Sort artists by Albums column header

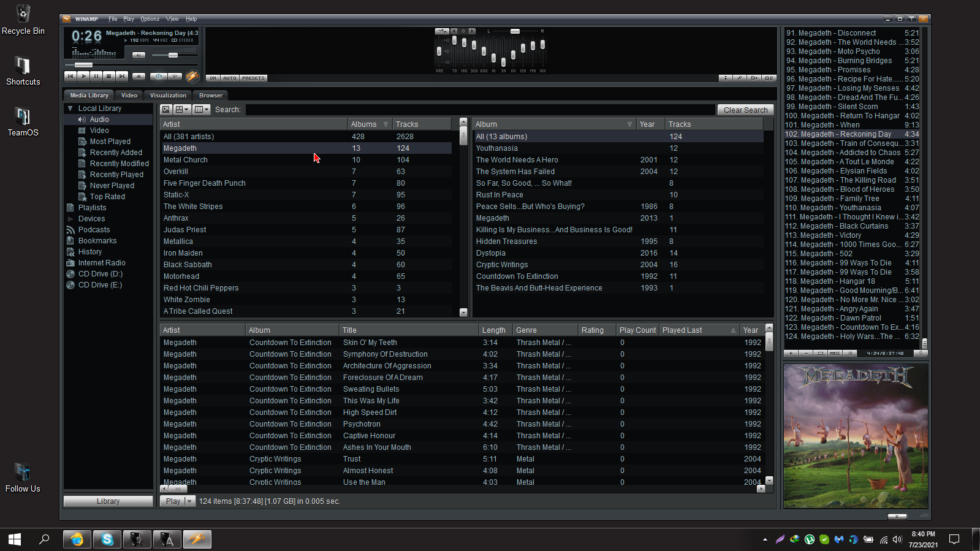pos(370,124)
